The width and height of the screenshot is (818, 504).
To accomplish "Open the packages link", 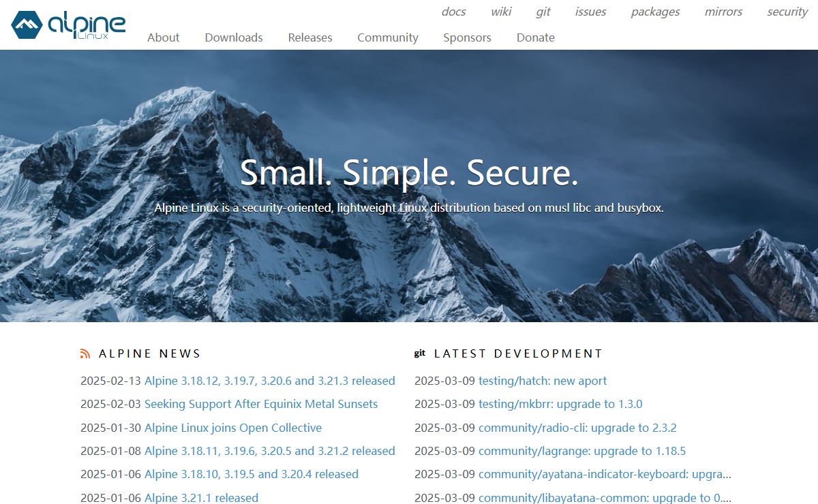I will pyautogui.click(x=655, y=12).
